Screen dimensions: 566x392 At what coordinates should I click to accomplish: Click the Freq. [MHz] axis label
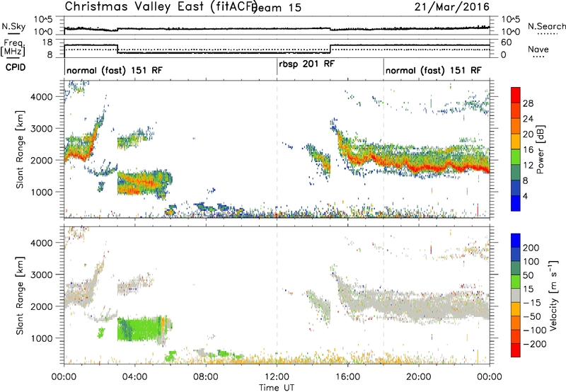(x=13, y=48)
